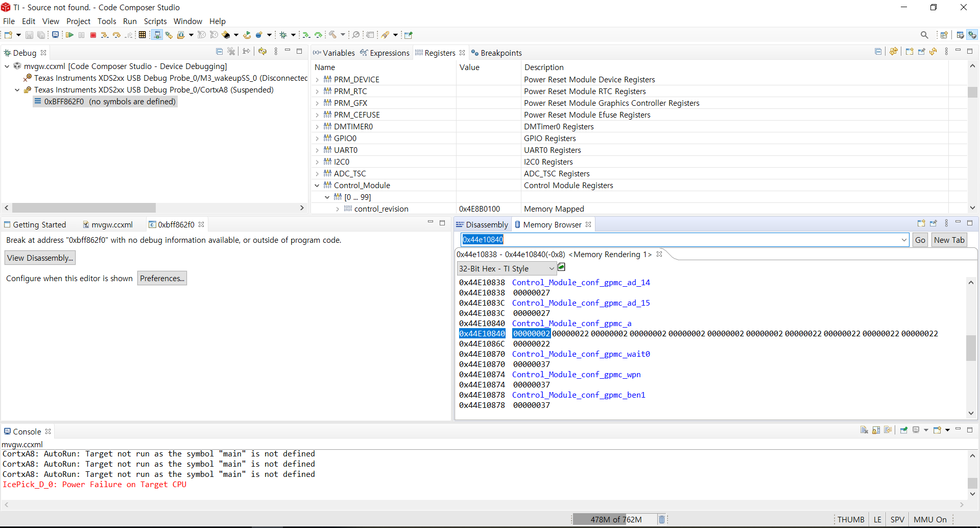Click the Load Program toolbar icon
Screen dimensions: 980x528
coord(181,35)
